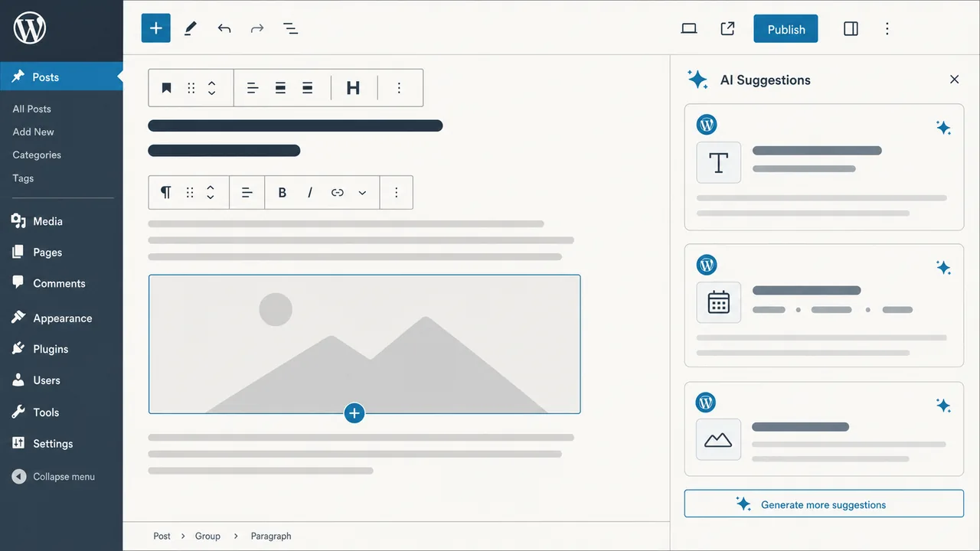
Task: Undo the last change
Action: click(x=224, y=28)
